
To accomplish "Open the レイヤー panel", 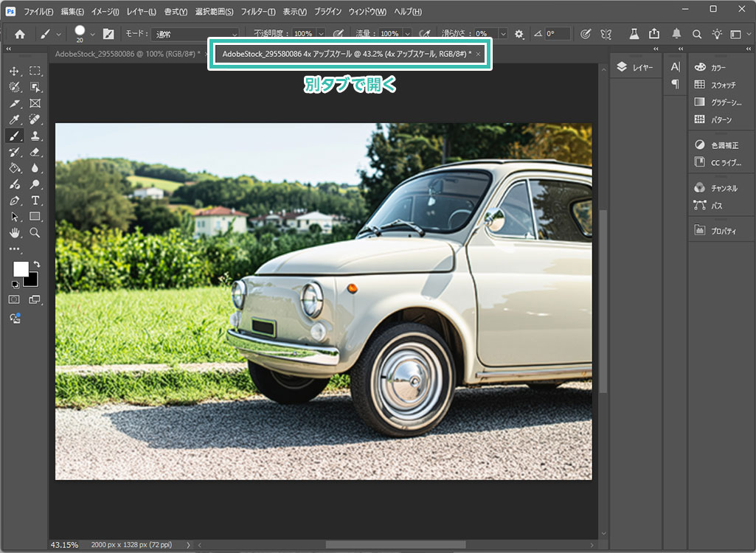I will [x=637, y=68].
